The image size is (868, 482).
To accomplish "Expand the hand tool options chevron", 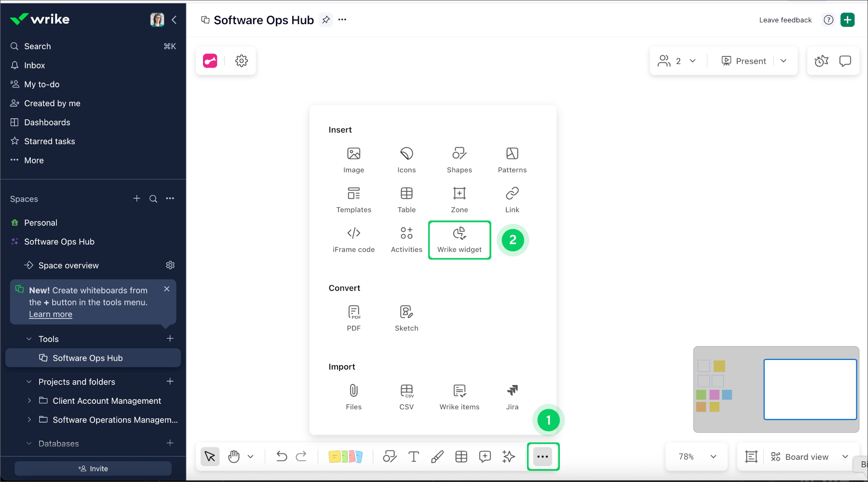I will coord(250,456).
